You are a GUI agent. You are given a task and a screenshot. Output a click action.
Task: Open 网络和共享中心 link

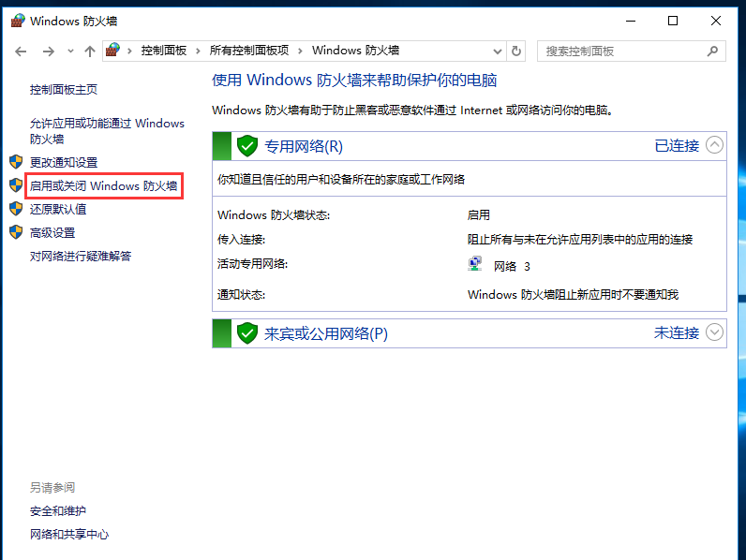(x=69, y=535)
